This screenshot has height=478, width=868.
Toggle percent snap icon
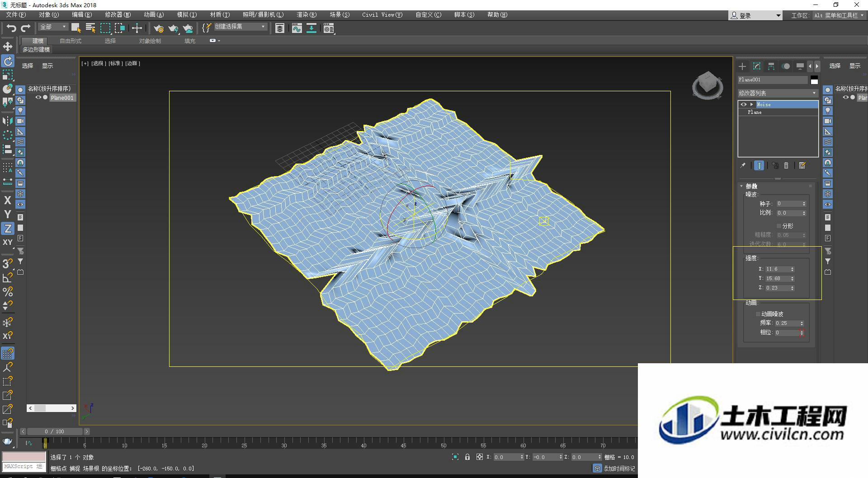8,291
